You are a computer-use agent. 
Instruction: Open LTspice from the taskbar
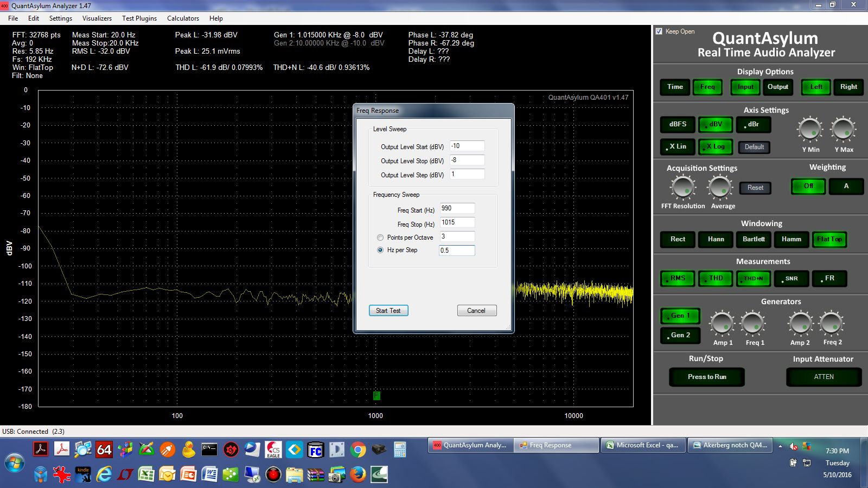125,475
